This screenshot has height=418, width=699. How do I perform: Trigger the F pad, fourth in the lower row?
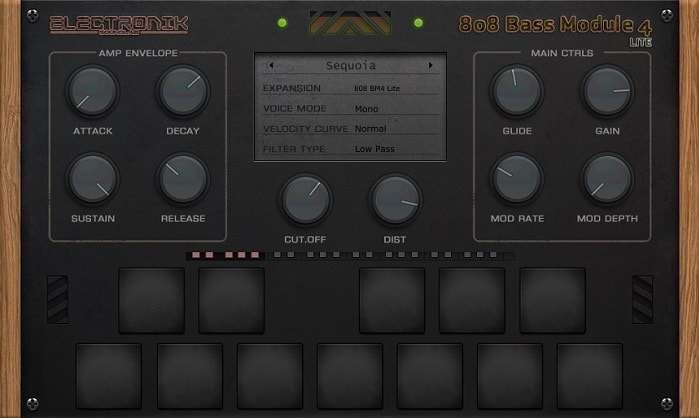pos(350,376)
